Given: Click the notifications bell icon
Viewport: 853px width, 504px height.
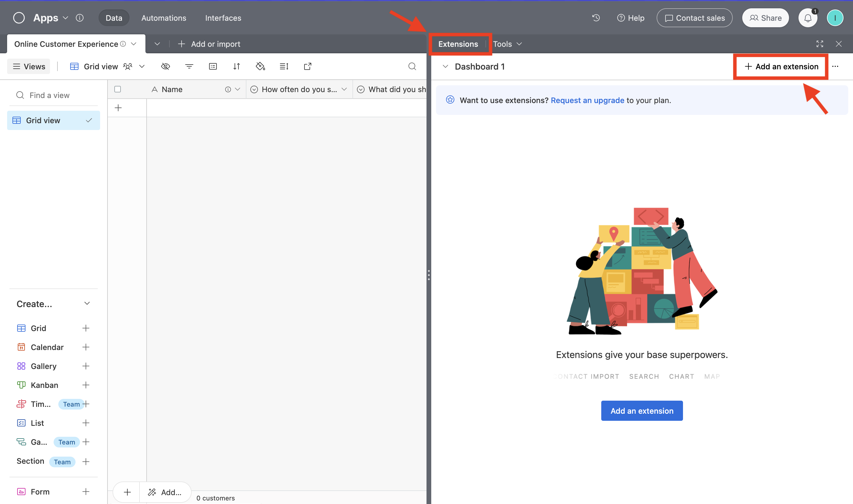Looking at the screenshot, I should [x=807, y=18].
